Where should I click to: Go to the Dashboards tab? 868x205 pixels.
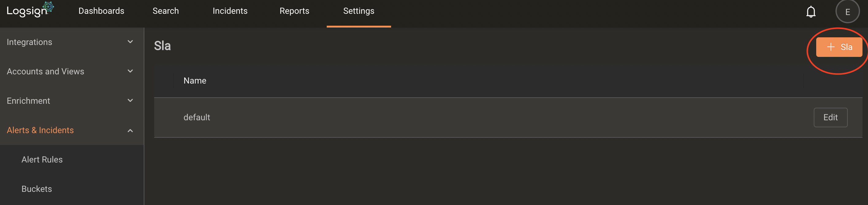pyautogui.click(x=101, y=11)
